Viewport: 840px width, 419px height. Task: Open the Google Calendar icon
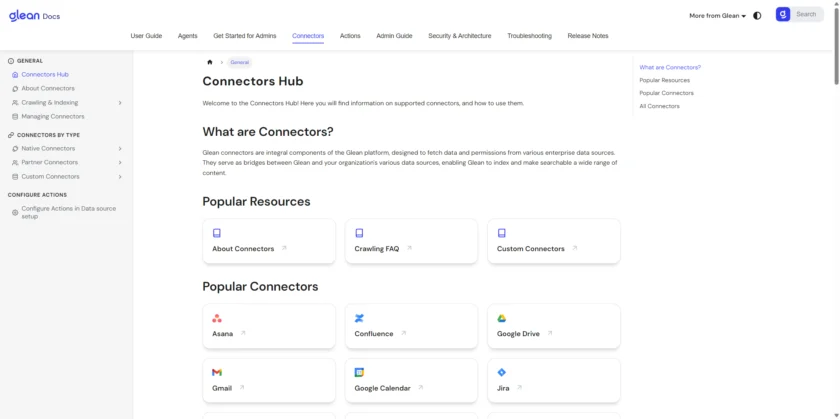point(359,372)
